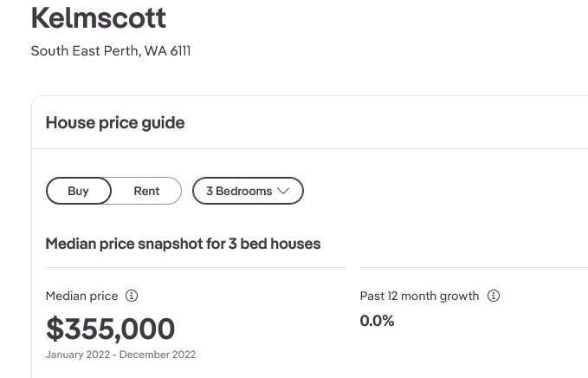Click the postcode 6111 in the subtitle

pos(180,51)
